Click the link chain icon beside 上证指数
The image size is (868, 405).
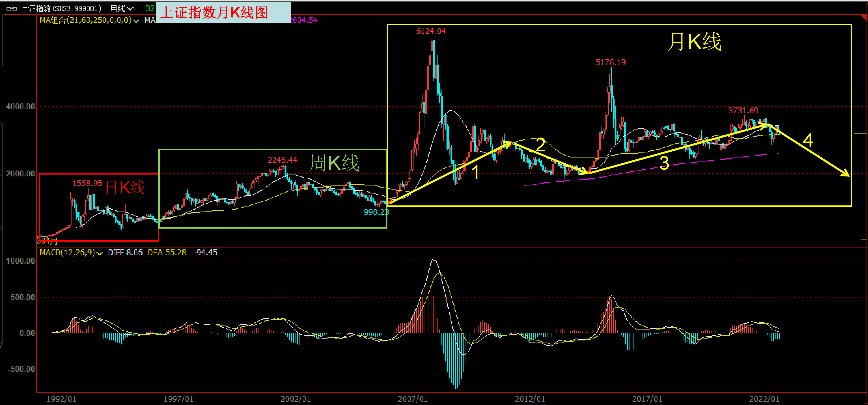click(11, 9)
